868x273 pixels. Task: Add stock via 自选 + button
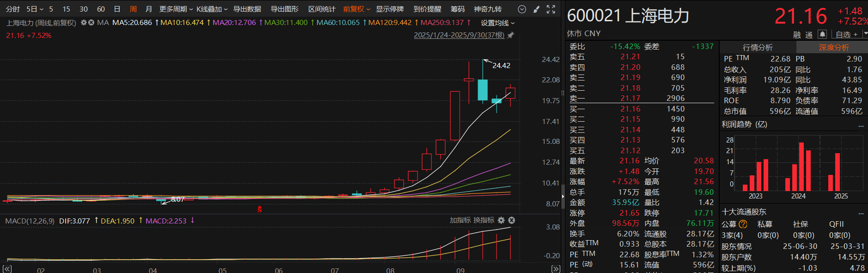click(846, 34)
